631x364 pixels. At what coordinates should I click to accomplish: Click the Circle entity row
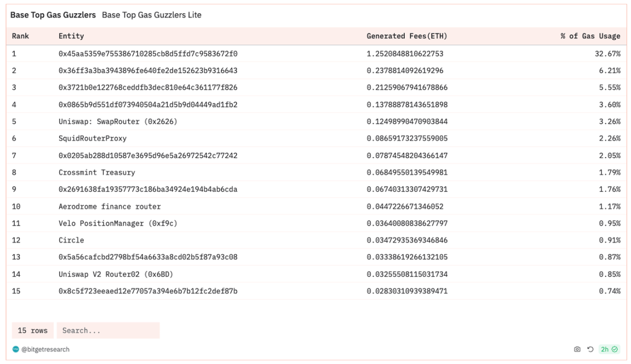click(71, 240)
